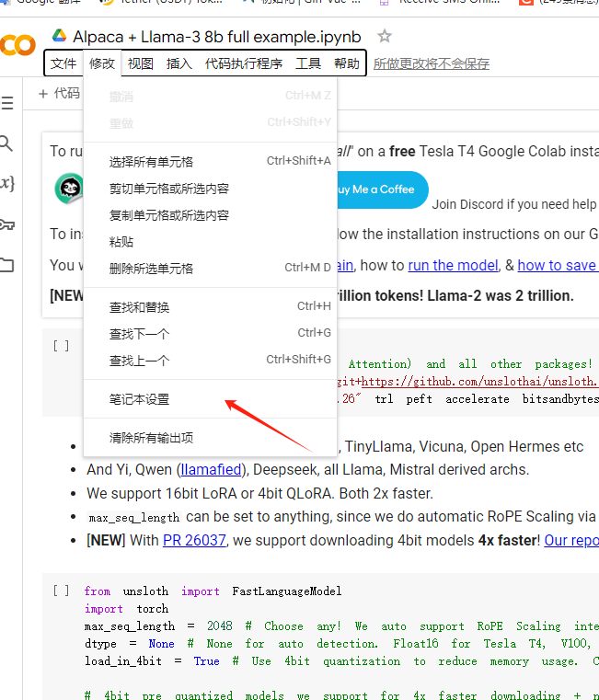Select 查找下一个 menu entry

coord(210,334)
